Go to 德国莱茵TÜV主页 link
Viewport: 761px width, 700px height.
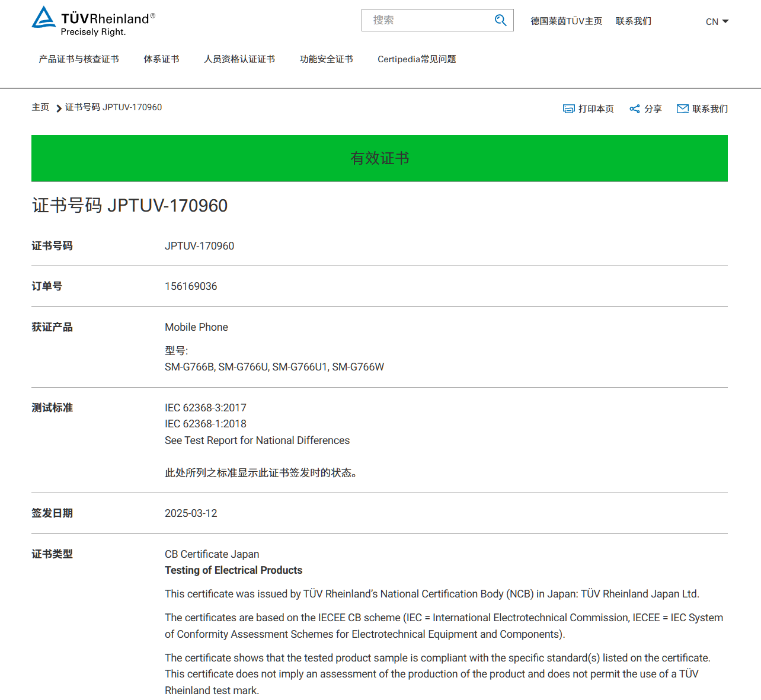(566, 21)
